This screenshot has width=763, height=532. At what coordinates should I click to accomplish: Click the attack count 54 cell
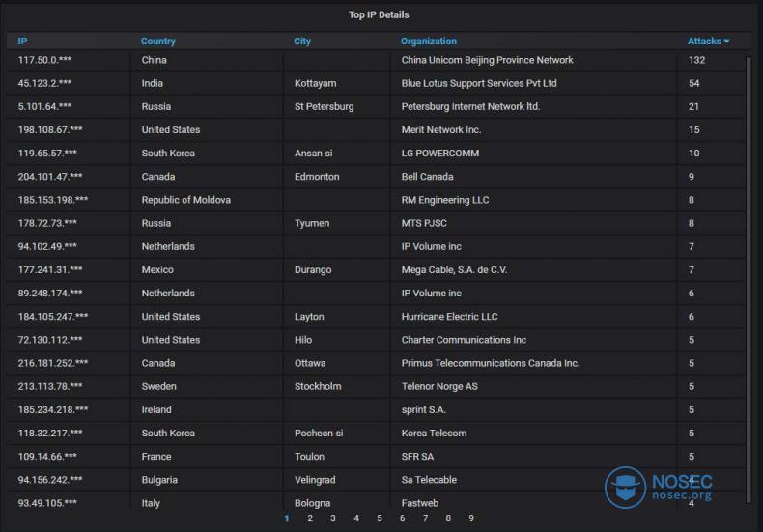coord(693,83)
